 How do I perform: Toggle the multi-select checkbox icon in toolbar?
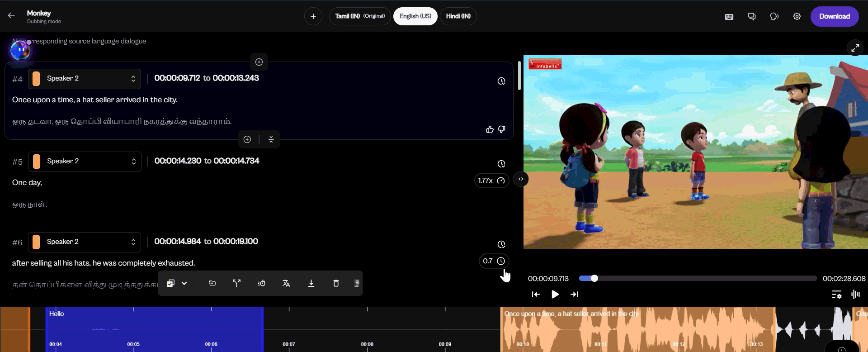pos(170,283)
